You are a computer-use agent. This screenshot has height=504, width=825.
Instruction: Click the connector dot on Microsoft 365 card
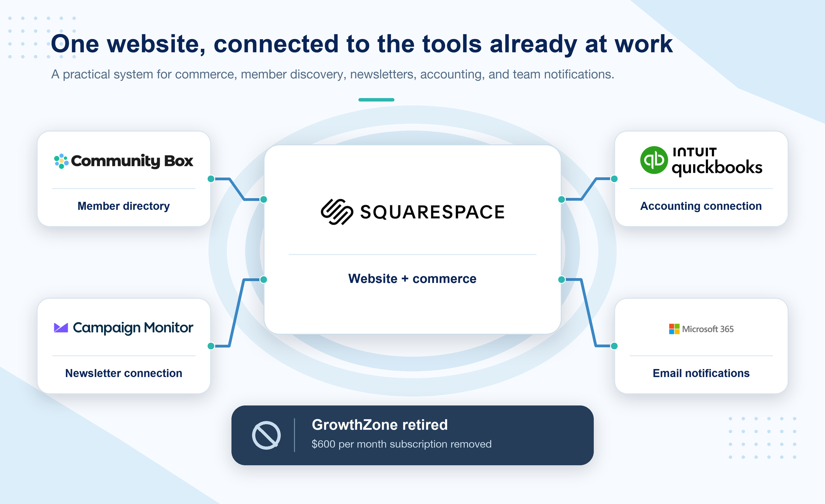[614, 346]
